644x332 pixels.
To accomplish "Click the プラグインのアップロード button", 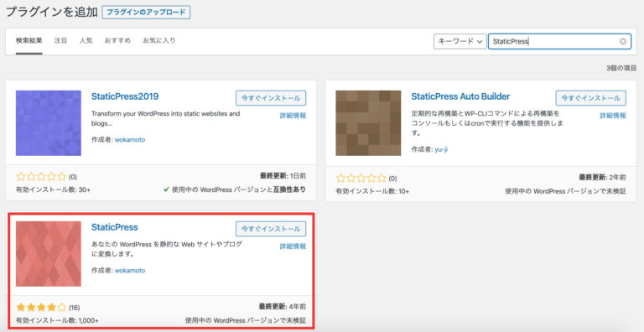I will click(146, 13).
